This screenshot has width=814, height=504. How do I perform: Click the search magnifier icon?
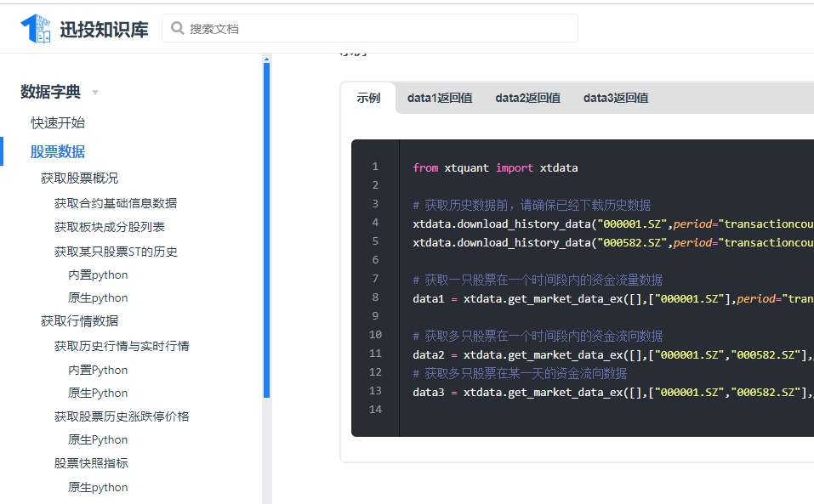click(x=177, y=28)
